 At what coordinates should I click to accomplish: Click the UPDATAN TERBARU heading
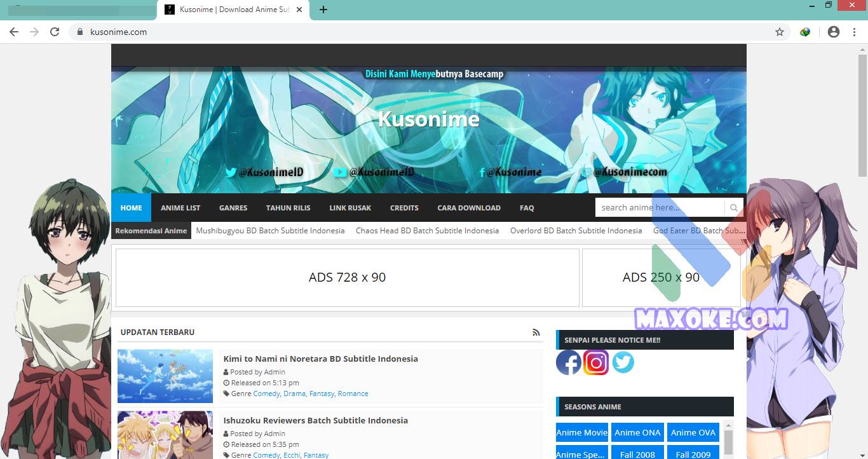158,332
